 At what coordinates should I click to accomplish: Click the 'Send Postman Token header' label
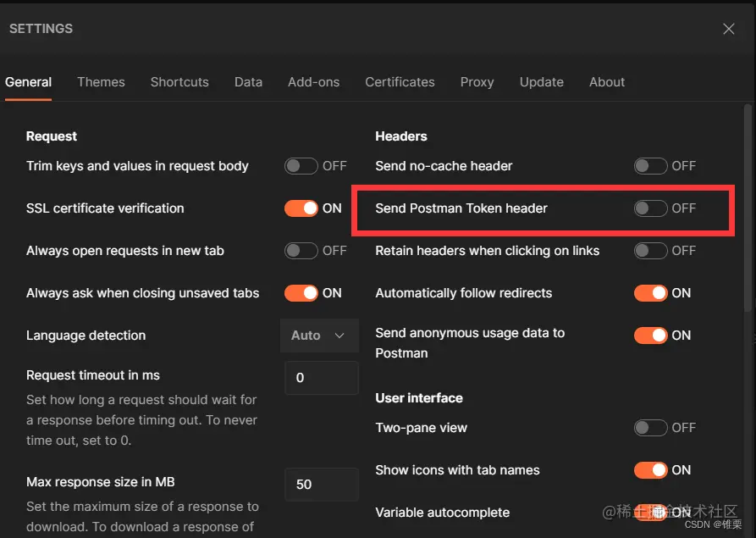pos(461,208)
